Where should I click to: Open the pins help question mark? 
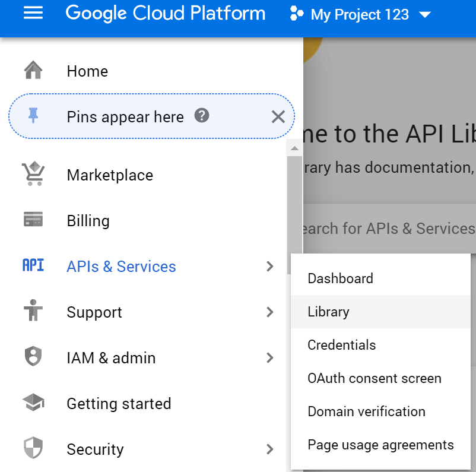tap(202, 115)
